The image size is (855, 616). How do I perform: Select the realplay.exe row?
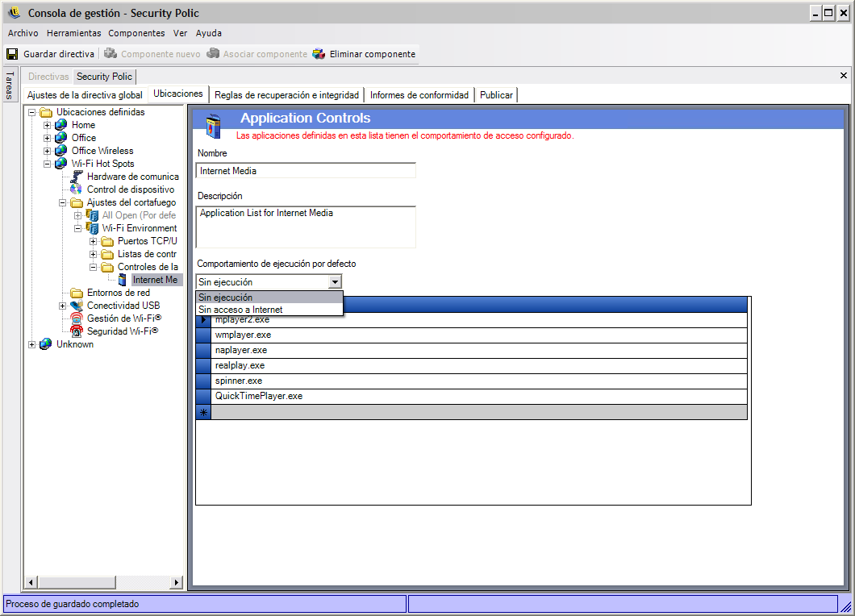pyautogui.click(x=240, y=365)
